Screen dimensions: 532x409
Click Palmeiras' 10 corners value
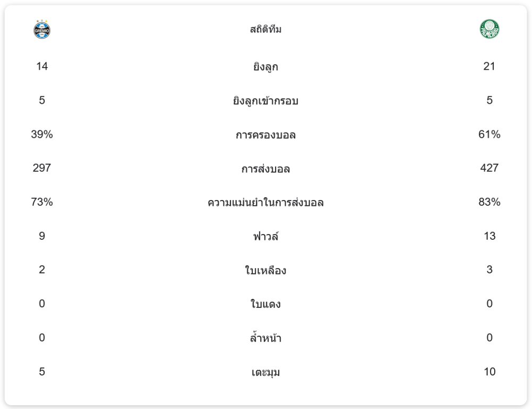(x=489, y=372)
